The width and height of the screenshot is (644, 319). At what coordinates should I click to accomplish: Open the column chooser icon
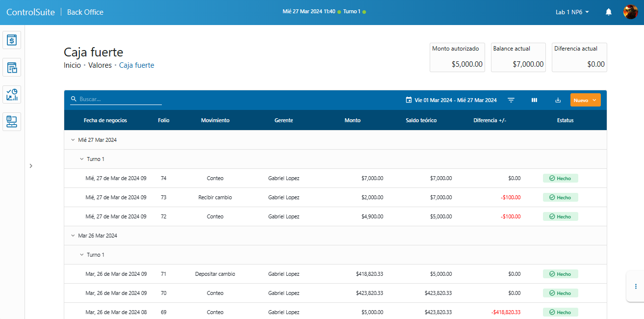point(534,100)
